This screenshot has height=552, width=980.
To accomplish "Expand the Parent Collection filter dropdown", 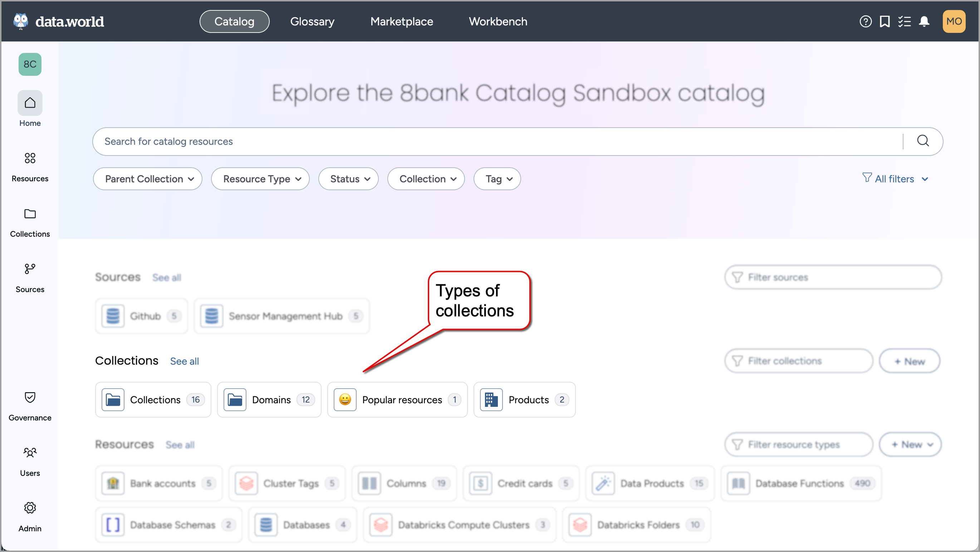I will point(148,179).
